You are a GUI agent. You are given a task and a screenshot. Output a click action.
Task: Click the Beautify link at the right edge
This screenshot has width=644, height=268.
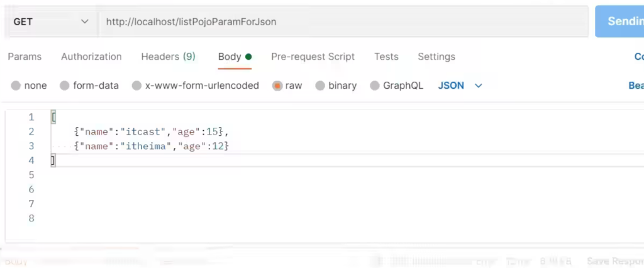(x=635, y=86)
